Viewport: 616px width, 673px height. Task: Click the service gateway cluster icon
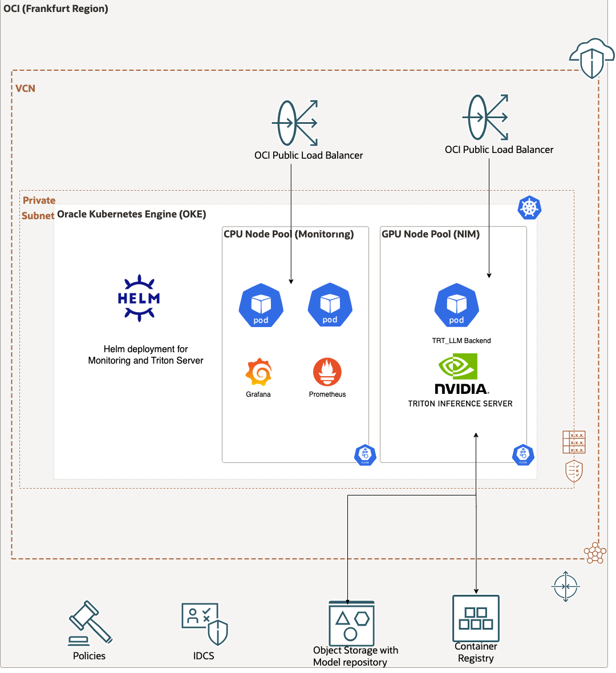click(x=595, y=553)
